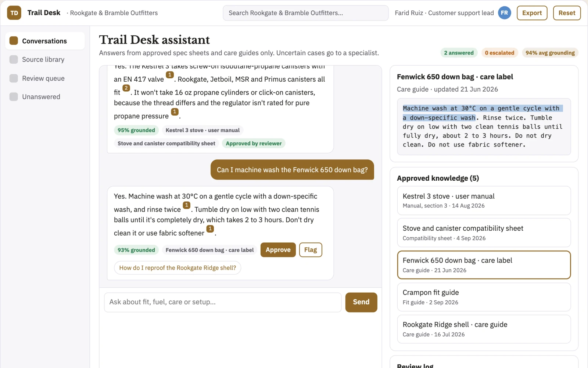588x368 pixels.
Task: Open Kestrel 3 stove user manual source chip
Action: click(202, 130)
